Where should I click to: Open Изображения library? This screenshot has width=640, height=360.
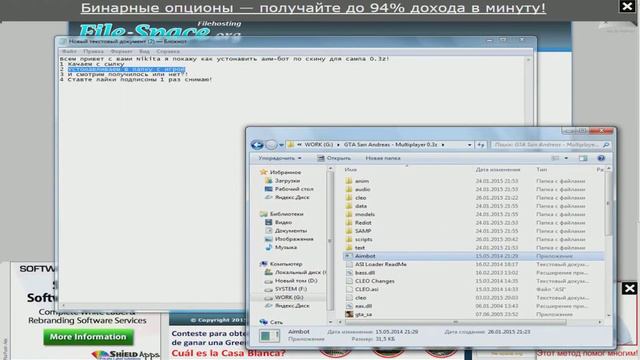289,239
